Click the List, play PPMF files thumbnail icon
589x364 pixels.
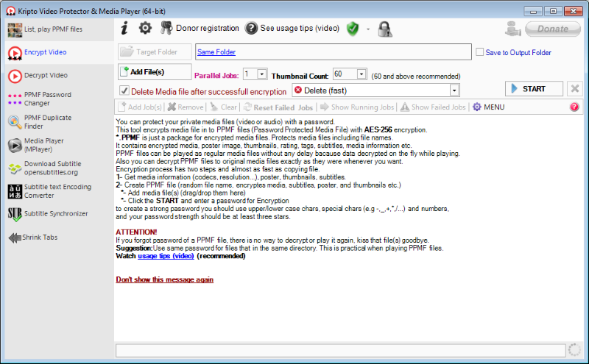click(x=15, y=30)
